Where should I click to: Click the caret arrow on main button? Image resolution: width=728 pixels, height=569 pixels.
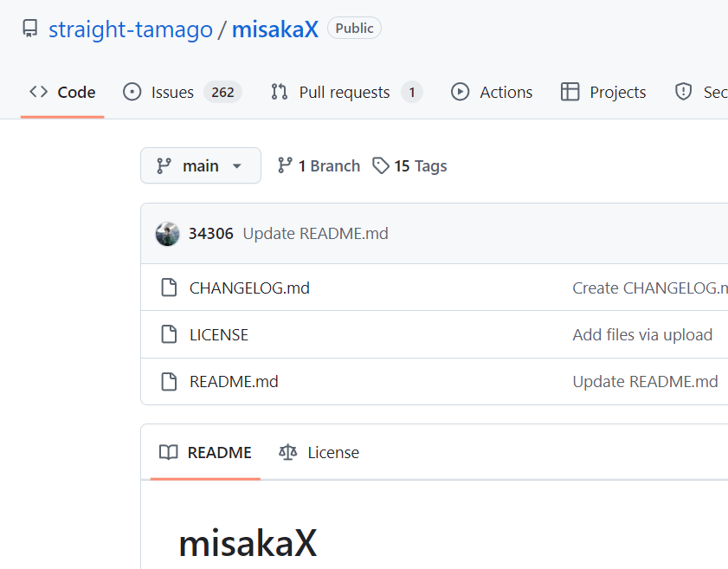[x=237, y=165]
